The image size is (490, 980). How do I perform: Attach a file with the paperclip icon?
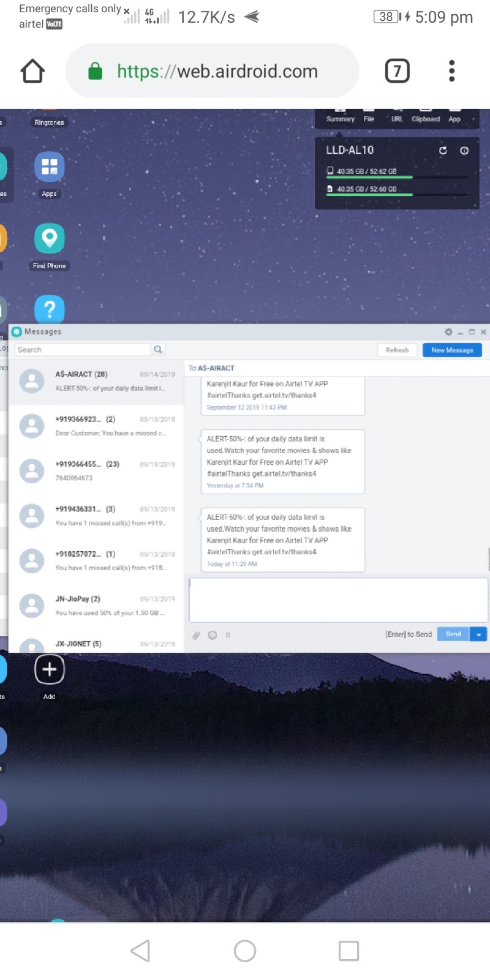196,635
